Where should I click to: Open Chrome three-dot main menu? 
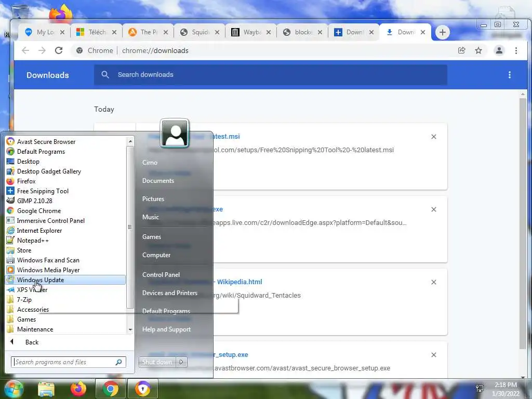516,50
